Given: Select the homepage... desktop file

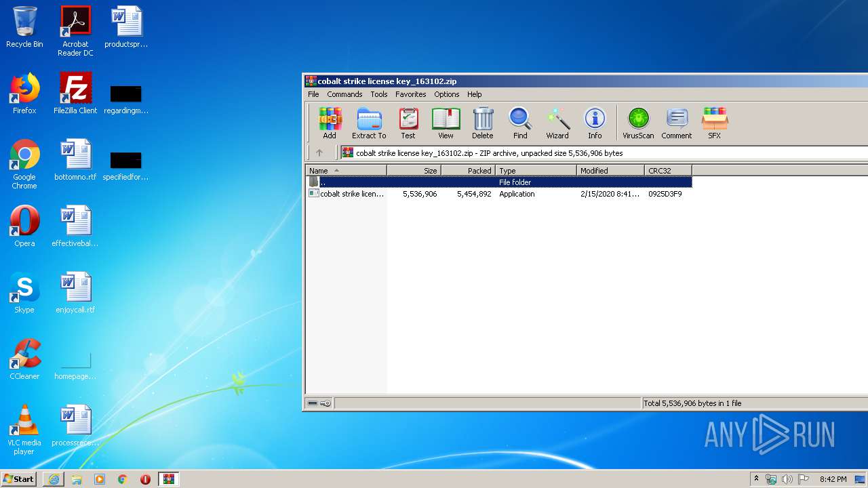Looking at the screenshot, I should pyautogui.click(x=75, y=366).
